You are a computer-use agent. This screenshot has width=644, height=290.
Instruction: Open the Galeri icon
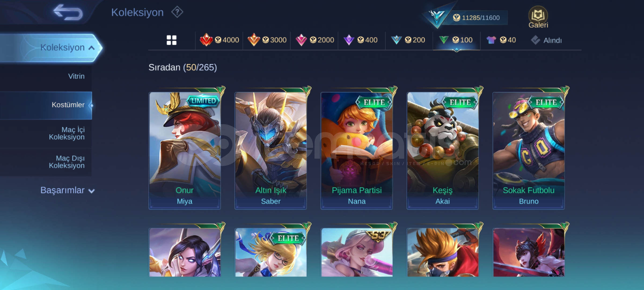coord(538,17)
